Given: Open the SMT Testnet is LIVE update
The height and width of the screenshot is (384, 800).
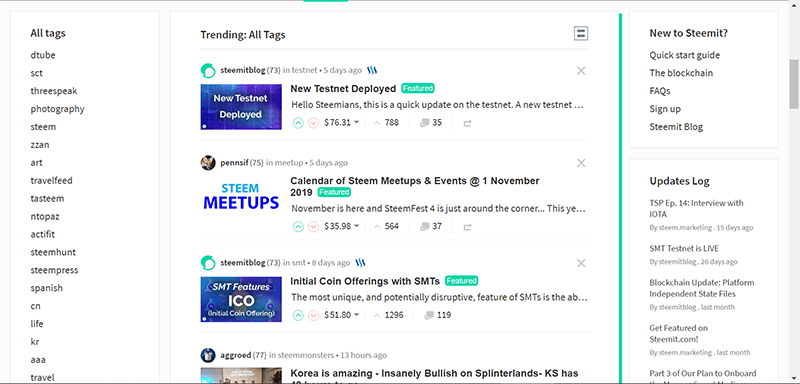Looking at the screenshot, I should (x=684, y=249).
